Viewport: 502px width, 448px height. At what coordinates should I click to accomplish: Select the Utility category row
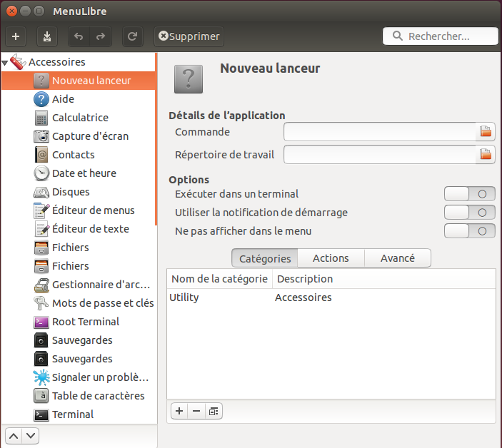point(331,297)
